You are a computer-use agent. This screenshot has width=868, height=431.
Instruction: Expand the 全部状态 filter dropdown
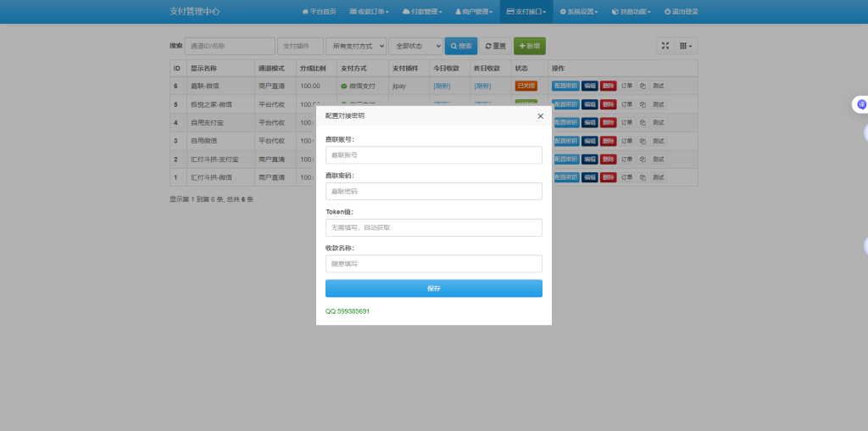[415, 46]
